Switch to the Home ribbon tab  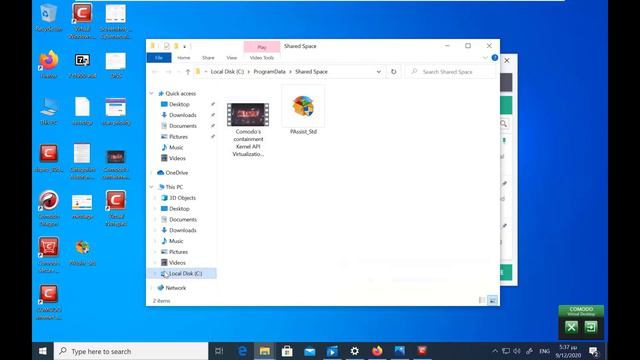pos(184,58)
